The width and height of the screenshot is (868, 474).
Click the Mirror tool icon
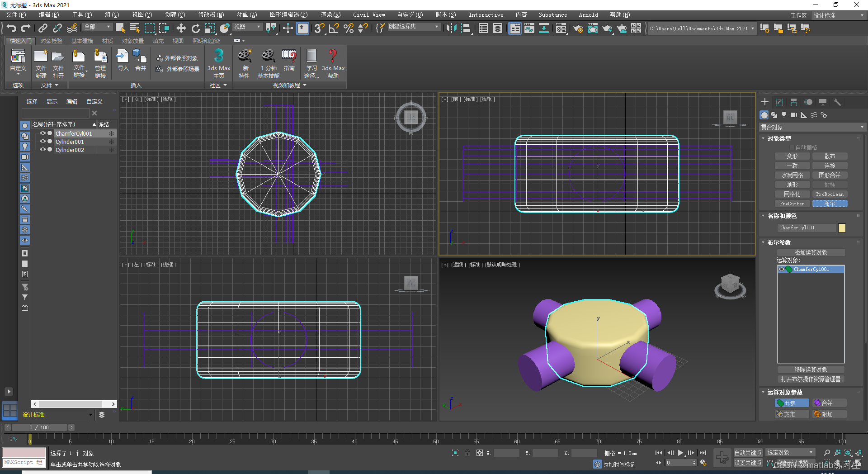pos(451,28)
